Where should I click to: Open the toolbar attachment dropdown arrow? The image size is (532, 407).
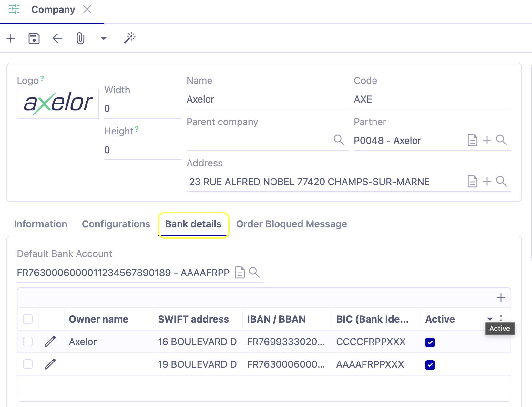pos(103,38)
